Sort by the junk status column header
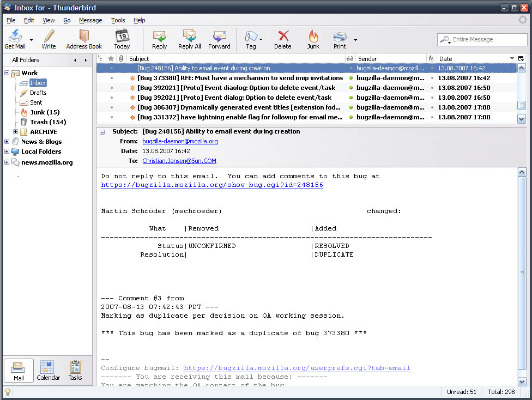Image resolution: width=532 pixels, height=400 pixels. pyautogui.click(x=431, y=59)
